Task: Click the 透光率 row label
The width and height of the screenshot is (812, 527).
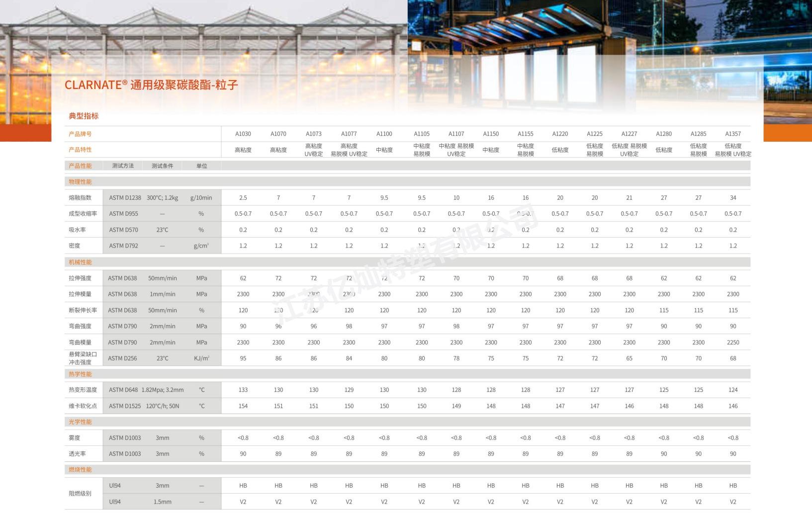Action: click(x=77, y=453)
